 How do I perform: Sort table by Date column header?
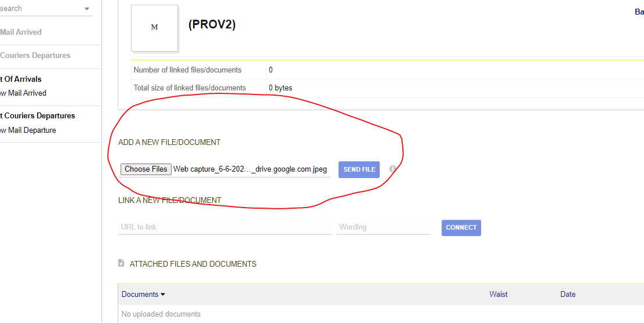pos(567,295)
